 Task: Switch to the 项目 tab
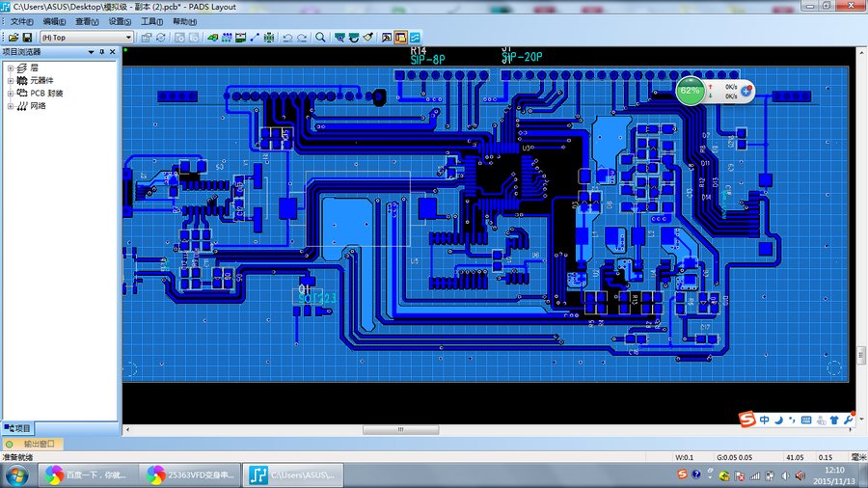tap(18, 427)
